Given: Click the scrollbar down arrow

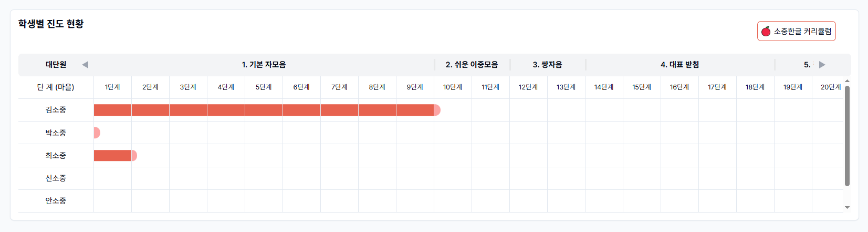Looking at the screenshot, I should 847,208.
